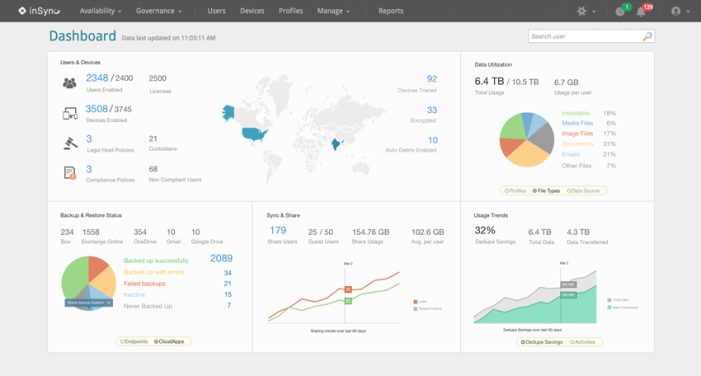This screenshot has width=701, height=376.
Task: Click the Users Enabled people icon
Action: point(69,83)
